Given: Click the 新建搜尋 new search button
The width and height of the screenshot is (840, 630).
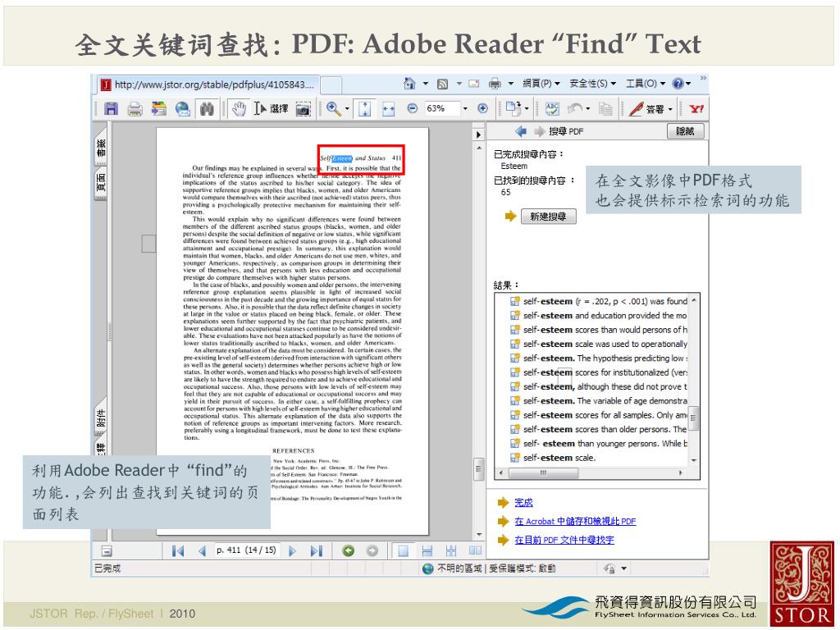Looking at the screenshot, I should coord(548,217).
